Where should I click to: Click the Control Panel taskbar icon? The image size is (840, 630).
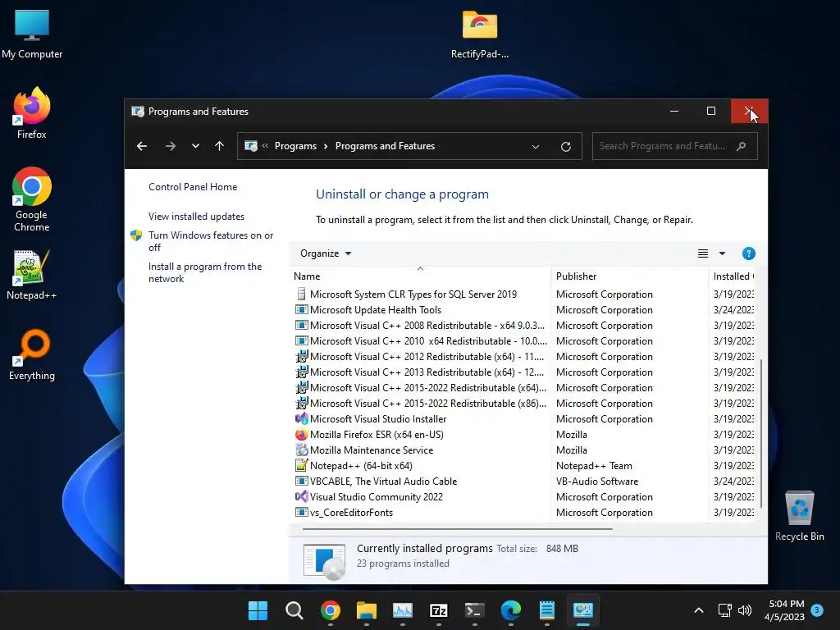tap(583, 610)
